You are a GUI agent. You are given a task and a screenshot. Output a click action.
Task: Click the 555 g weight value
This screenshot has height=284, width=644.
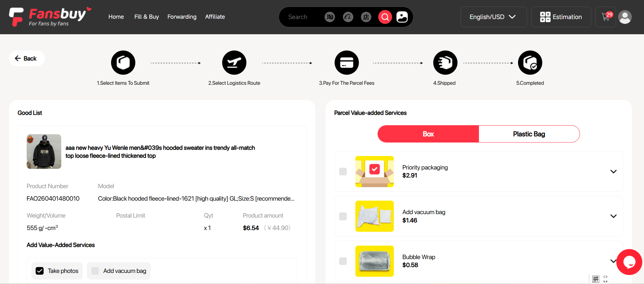click(x=42, y=228)
